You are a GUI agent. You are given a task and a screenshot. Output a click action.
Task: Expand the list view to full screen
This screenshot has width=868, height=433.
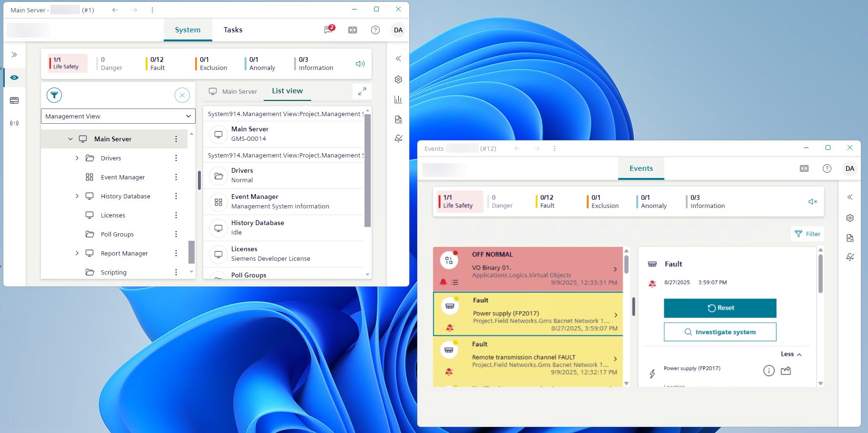(x=362, y=91)
